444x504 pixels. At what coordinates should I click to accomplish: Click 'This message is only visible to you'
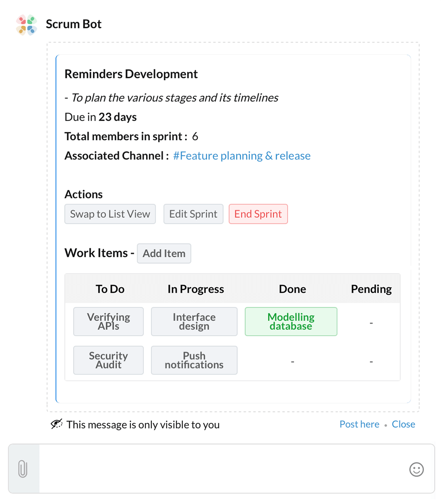(x=143, y=425)
